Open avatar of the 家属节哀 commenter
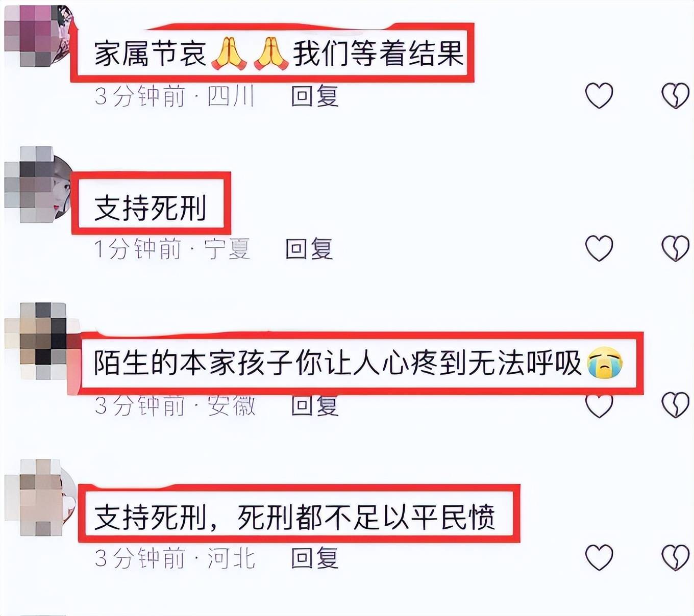Screen dimensions: 694x616 [39, 36]
